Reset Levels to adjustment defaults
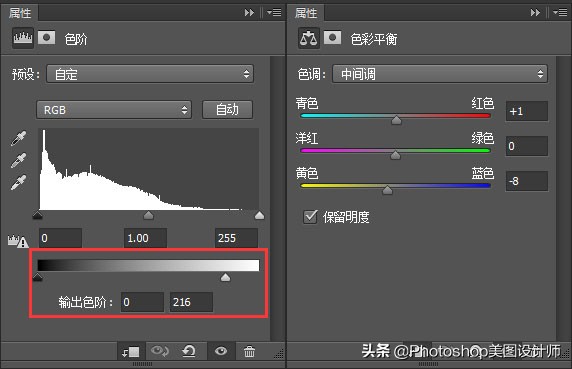The height and width of the screenshot is (369, 572). point(189,351)
